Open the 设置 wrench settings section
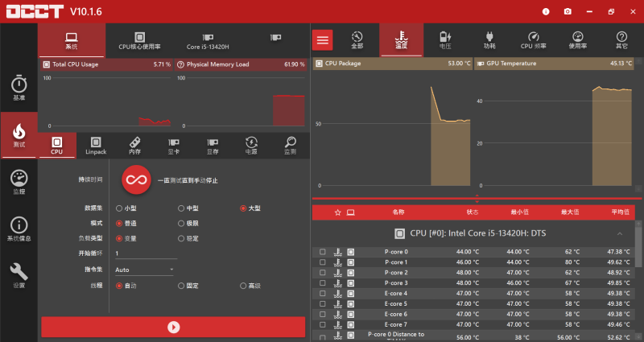 coord(19,275)
